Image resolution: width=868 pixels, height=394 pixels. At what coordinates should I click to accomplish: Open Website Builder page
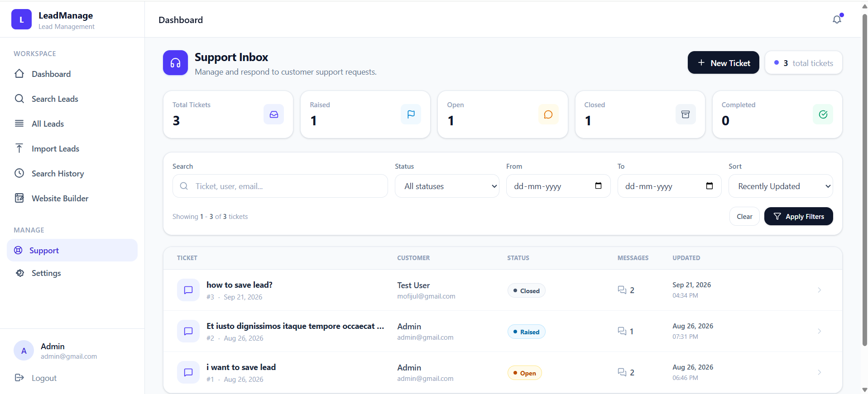(72, 198)
